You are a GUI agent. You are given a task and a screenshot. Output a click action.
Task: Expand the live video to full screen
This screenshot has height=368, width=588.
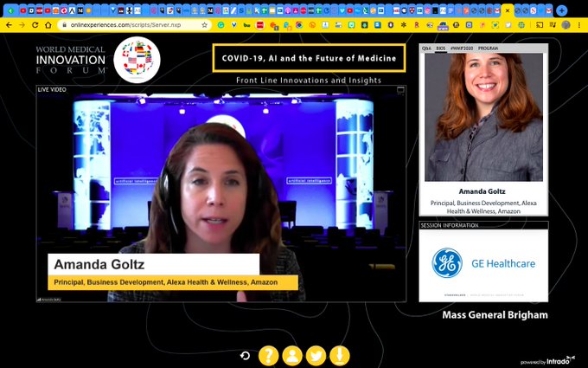coord(400,89)
